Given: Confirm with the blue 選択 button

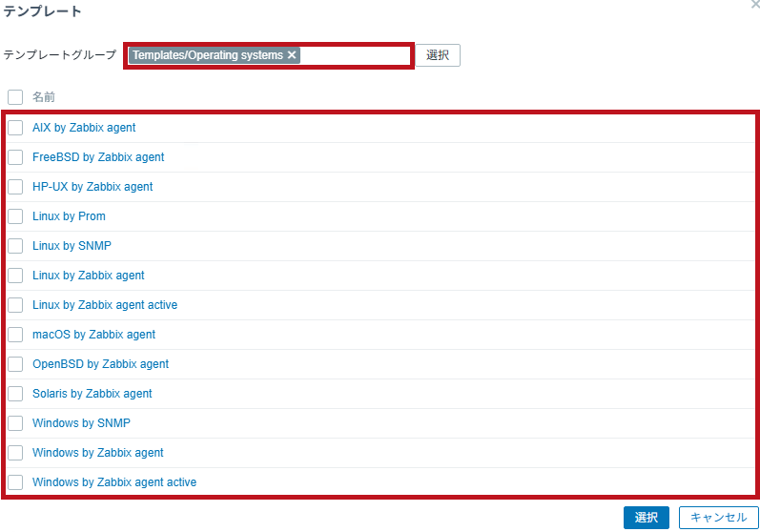Looking at the screenshot, I should 647,518.
